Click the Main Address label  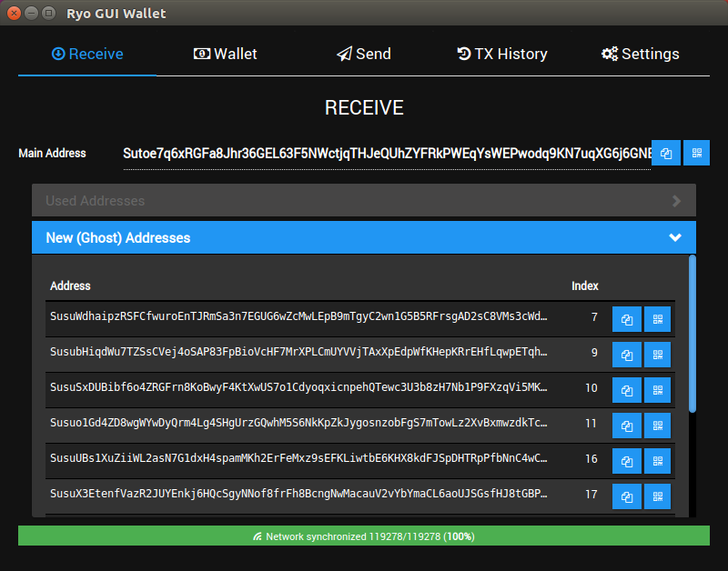52,154
